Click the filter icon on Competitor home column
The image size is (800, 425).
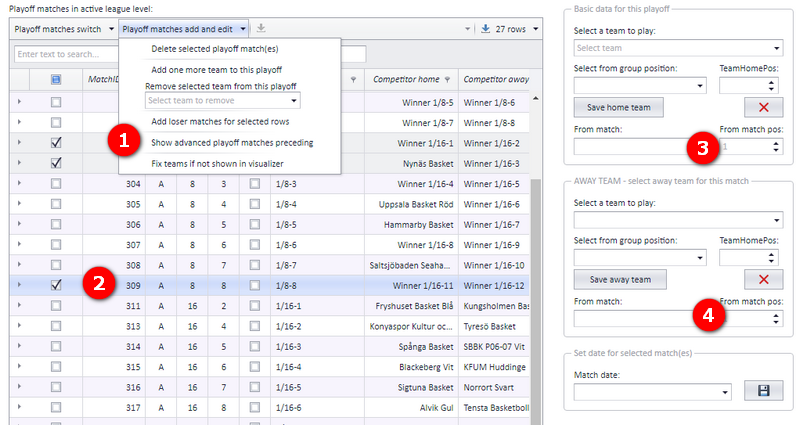[447, 80]
